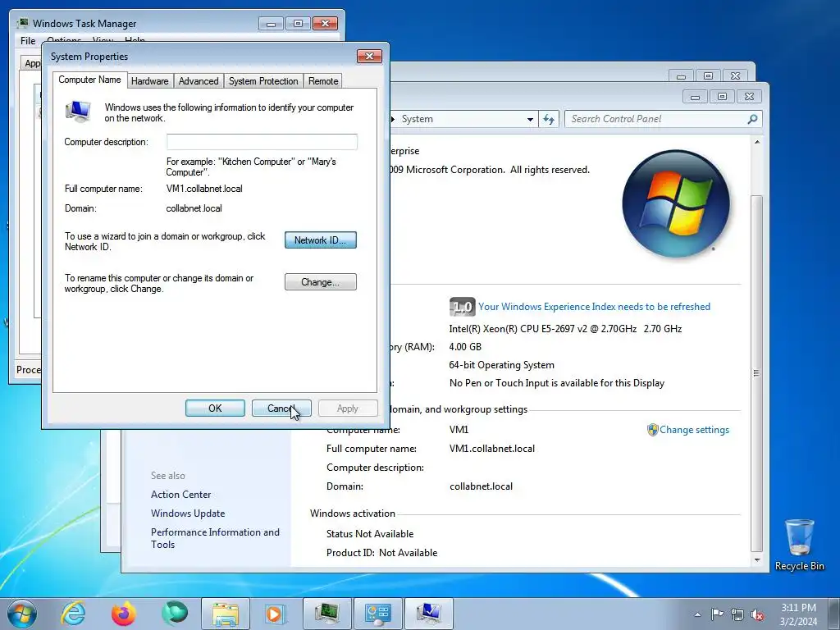The height and width of the screenshot is (630, 840).
Task: Click the network tray icon
Action: tap(737, 614)
